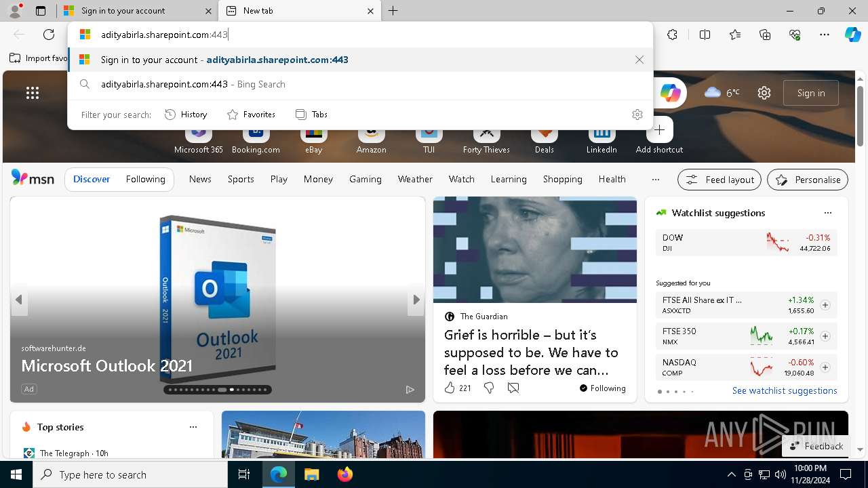868x488 pixels.
Task: Open the Forty Thieves shortcut
Action: tap(486, 140)
